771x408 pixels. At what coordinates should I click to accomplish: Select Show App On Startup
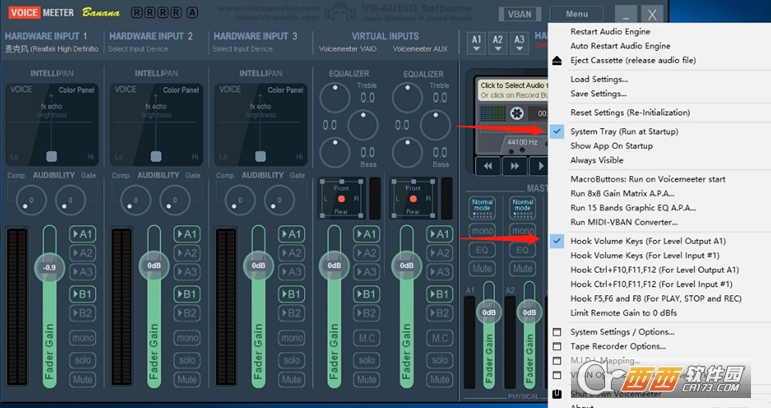[x=611, y=146]
